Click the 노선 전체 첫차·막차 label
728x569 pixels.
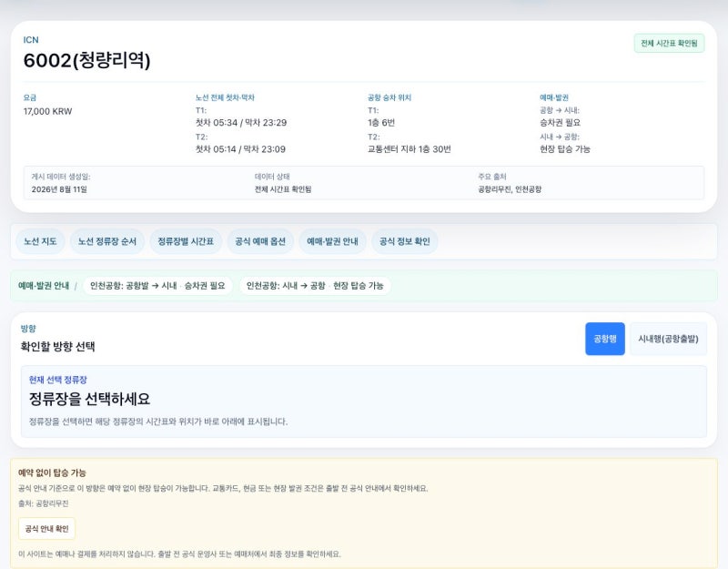225,97
